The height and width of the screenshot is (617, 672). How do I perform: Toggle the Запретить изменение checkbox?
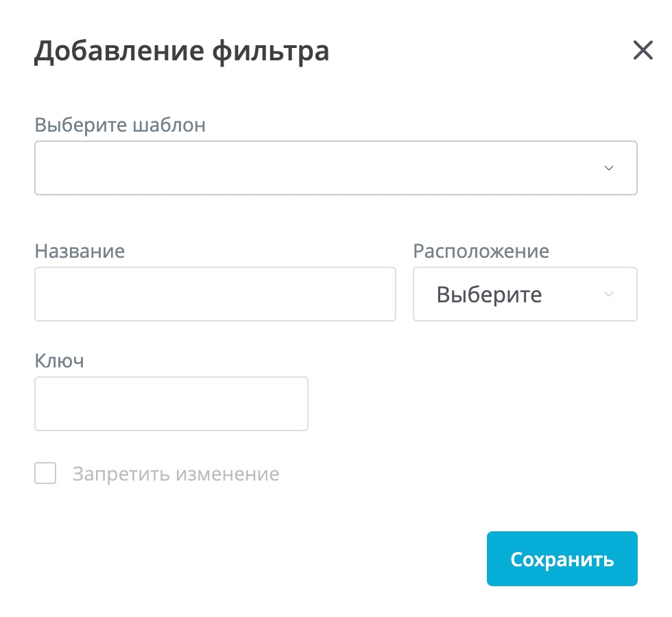click(x=45, y=474)
